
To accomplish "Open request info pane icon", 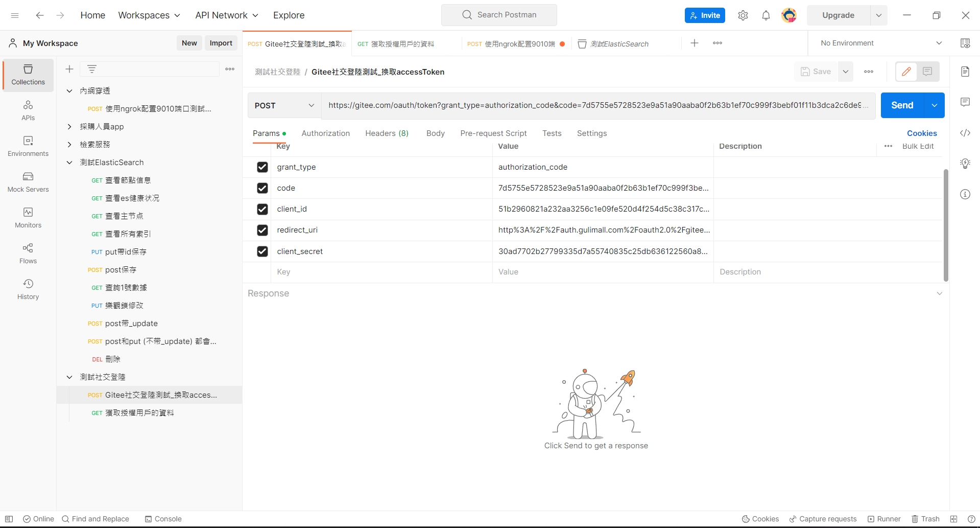I will (965, 194).
